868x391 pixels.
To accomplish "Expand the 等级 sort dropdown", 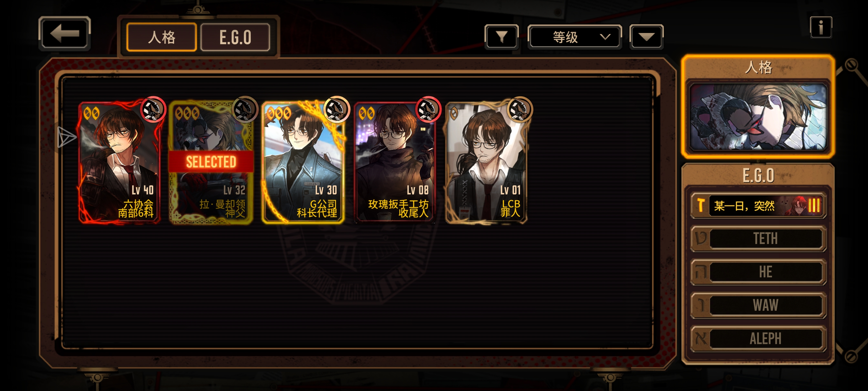I will pyautogui.click(x=574, y=36).
